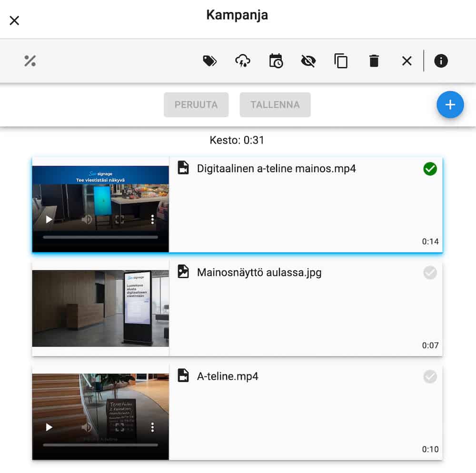Screen dimensions: 476x473
Task: Click the percent icon in toolbar
Action: click(30, 61)
